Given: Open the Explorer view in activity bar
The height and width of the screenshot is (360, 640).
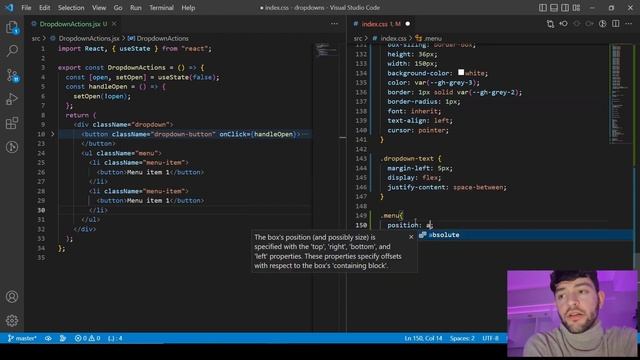Looking at the screenshot, I should click(x=12, y=28).
